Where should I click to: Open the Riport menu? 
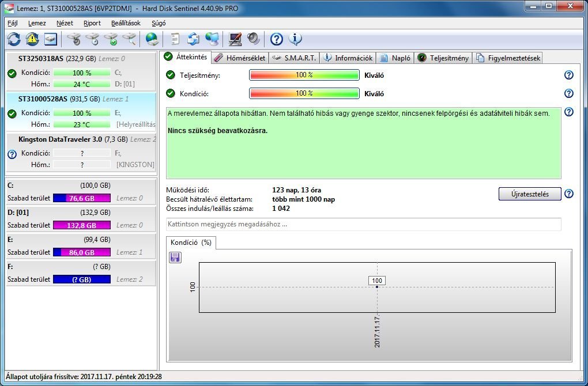click(92, 23)
